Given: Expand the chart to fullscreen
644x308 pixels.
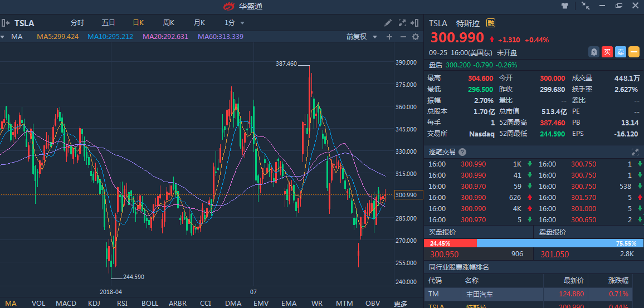Looking at the screenshot, I should coord(402,23).
